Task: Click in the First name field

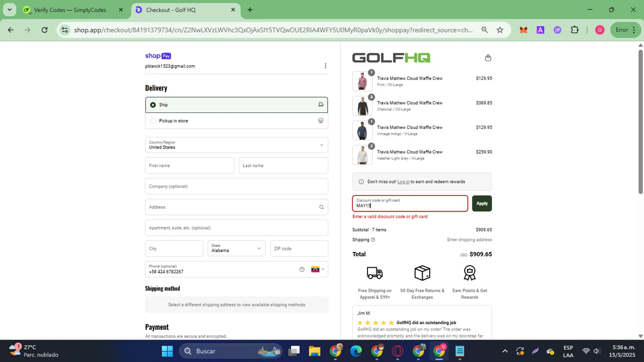Action: point(190,166)
